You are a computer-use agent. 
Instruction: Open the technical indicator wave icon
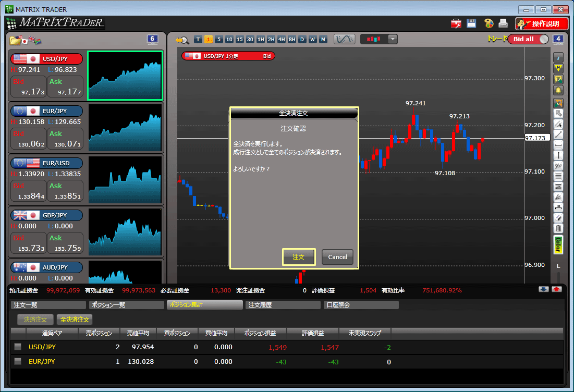(344, 39)
